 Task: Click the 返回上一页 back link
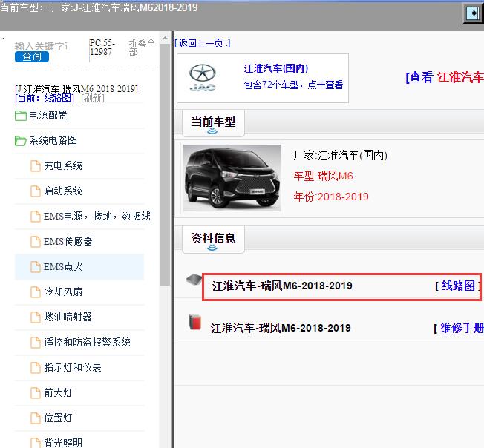203,44
